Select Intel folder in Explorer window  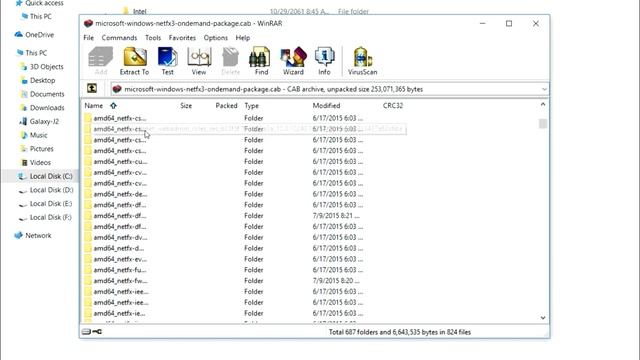click(x=136, y=11)
